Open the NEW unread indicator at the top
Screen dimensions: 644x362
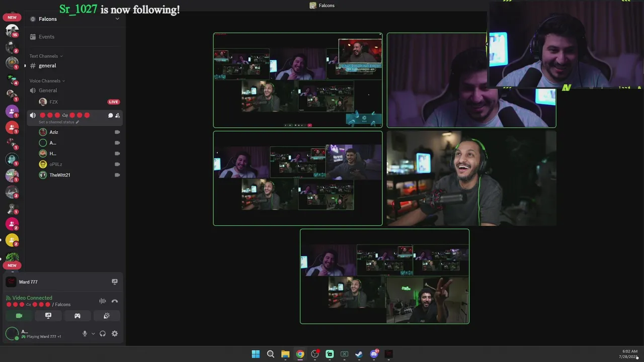coord(12,17)
